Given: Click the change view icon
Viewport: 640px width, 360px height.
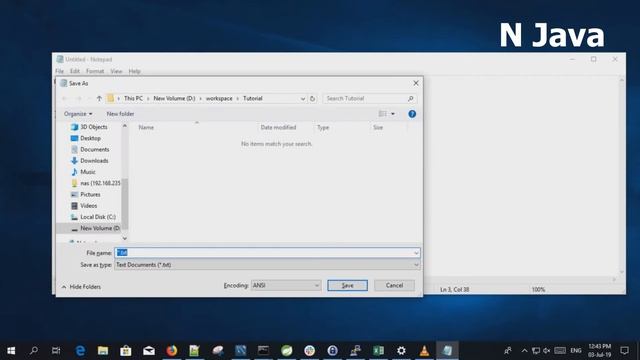Looking at the screenshot, I should pyautogui.click(x=382, y=114).
